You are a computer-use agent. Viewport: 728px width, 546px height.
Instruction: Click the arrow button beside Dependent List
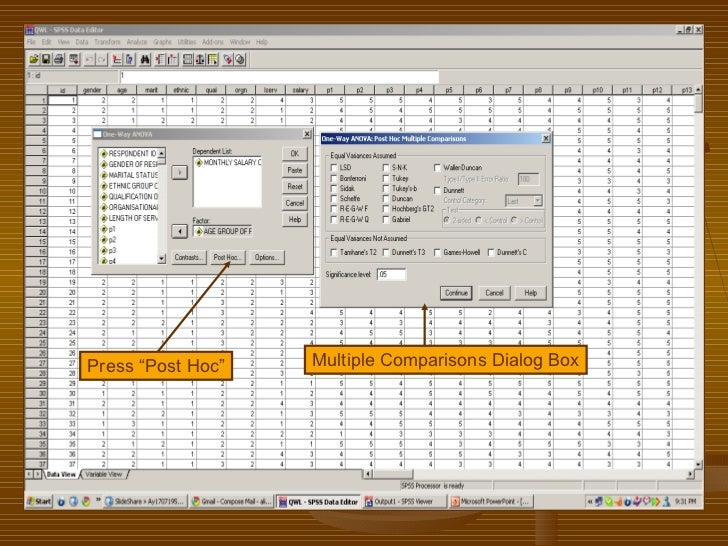coord(180,172)
